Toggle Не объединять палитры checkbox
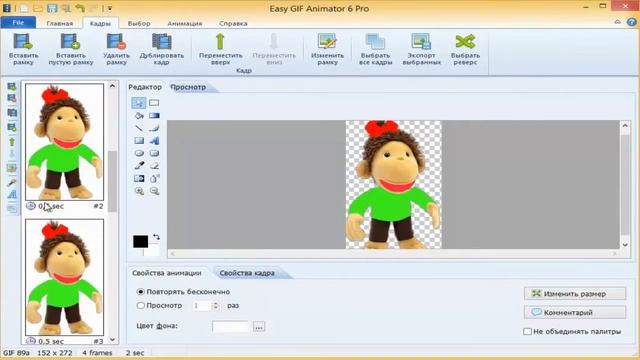This screenshot has width=640, height=360. 527,331
